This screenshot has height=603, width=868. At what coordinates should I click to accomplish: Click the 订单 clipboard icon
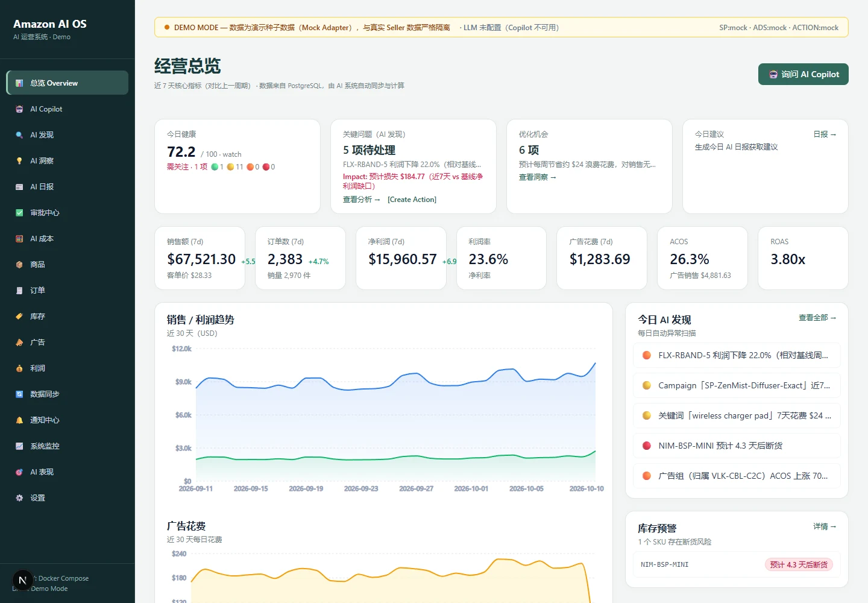(x=19, y=291)
